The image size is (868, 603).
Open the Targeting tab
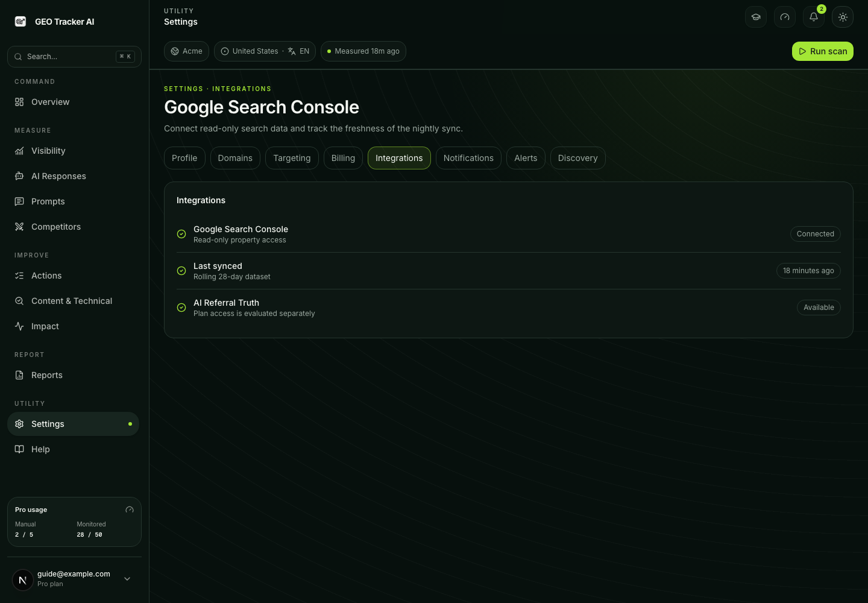[292, 158]
